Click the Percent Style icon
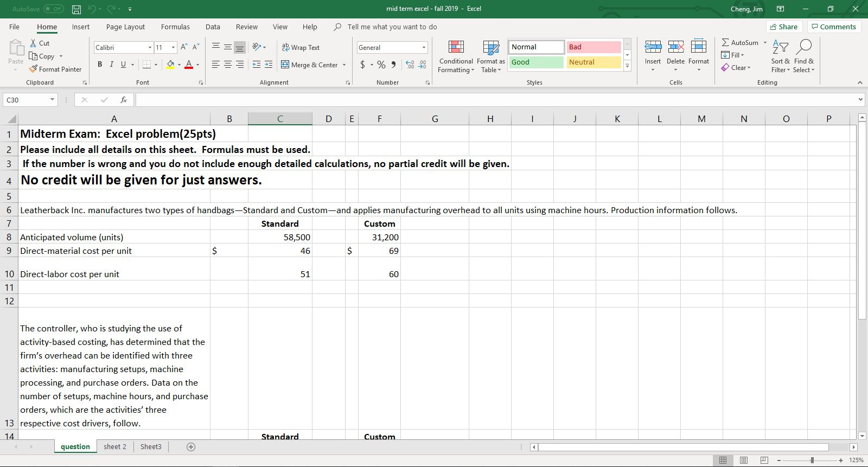Image resolution: width=868 pixels, height=467 pixels. point(381,65)
